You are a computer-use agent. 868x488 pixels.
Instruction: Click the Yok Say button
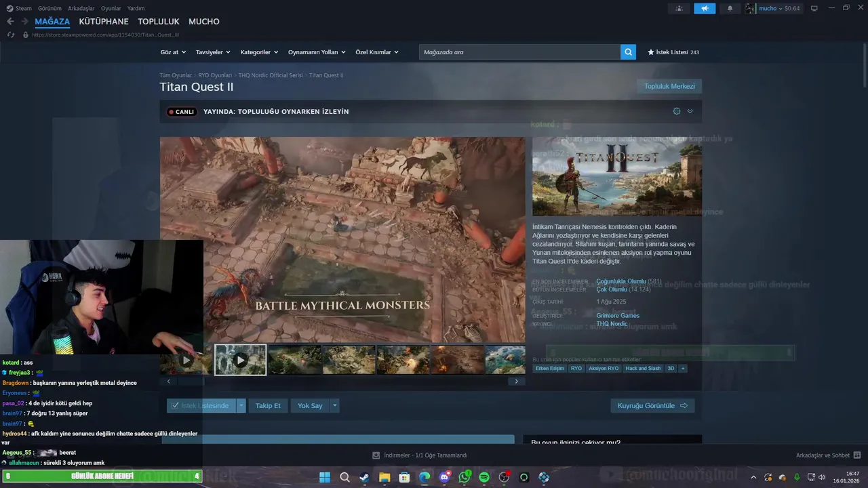[x=311, y=405]
